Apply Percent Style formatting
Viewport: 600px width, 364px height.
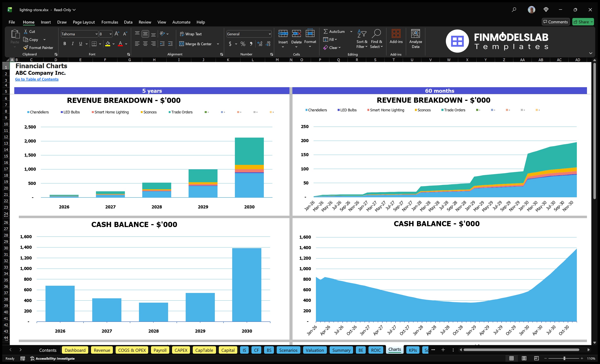tap(243, 44)
